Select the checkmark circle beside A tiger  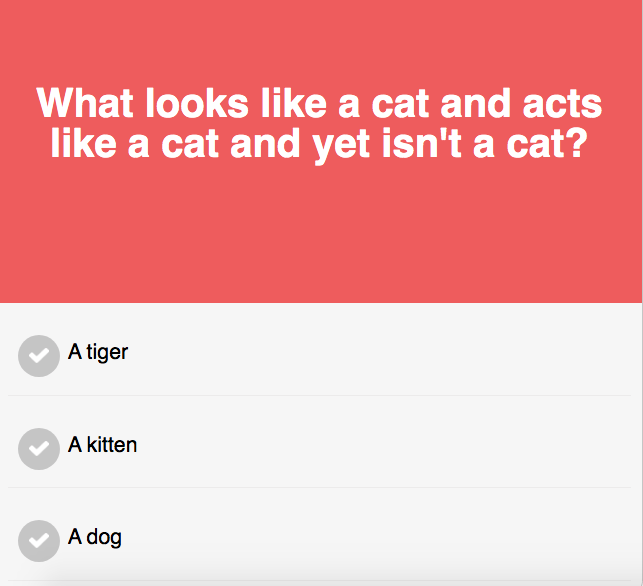[39, 356]
